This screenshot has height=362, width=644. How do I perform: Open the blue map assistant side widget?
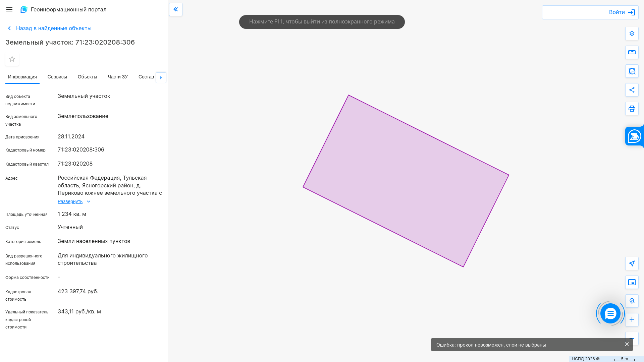click(635, 136)
